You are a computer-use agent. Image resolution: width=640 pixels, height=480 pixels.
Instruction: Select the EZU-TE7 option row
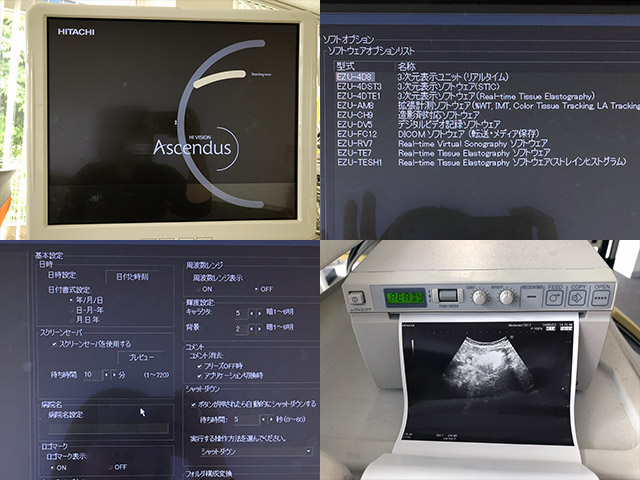click(488, 153)
